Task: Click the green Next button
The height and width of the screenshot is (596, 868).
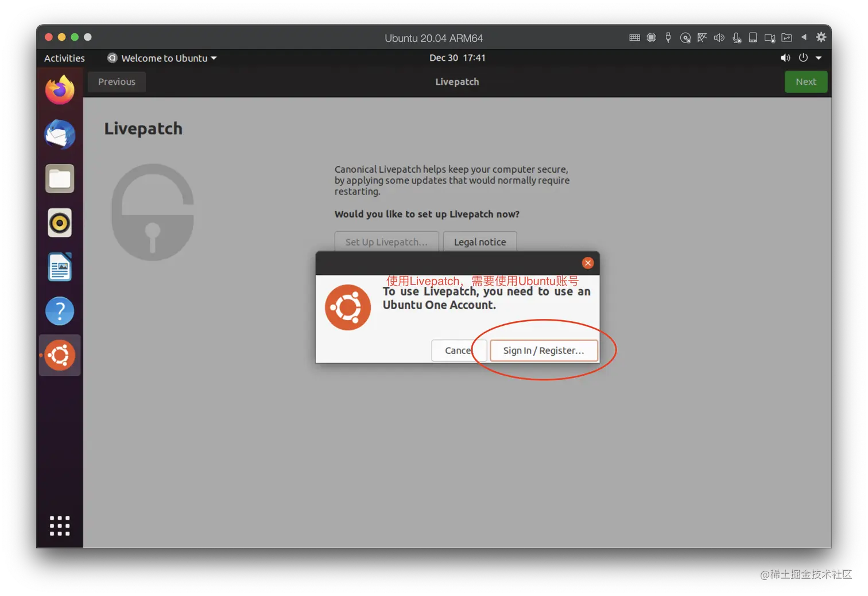Action: pos(806,81)
